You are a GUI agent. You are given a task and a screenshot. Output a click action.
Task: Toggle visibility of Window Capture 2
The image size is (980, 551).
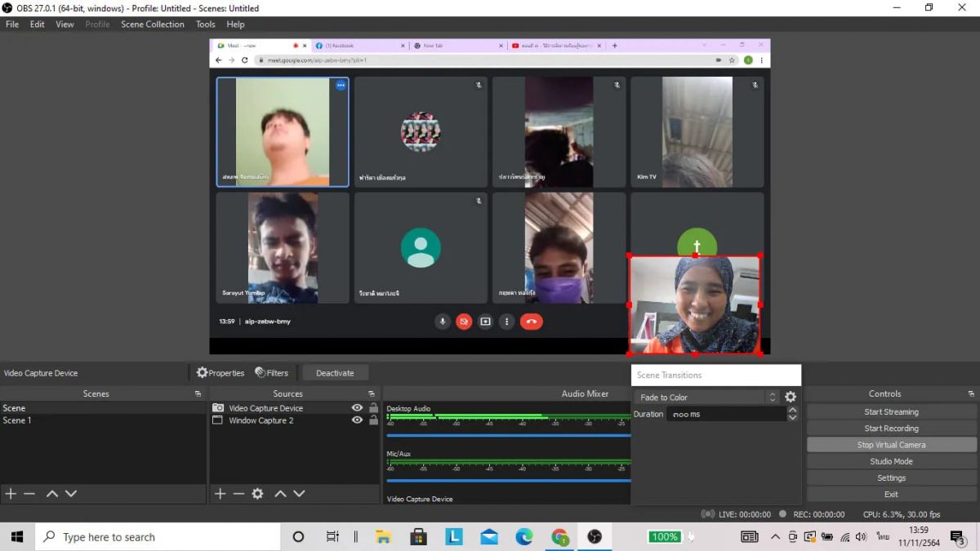click(x=357, y=420)
